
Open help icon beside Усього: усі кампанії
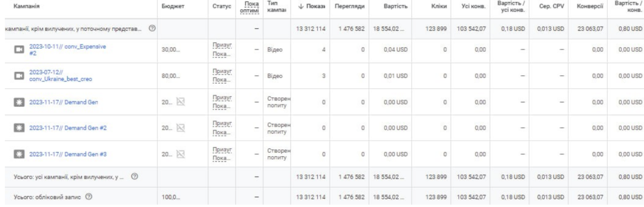point(135,177)
